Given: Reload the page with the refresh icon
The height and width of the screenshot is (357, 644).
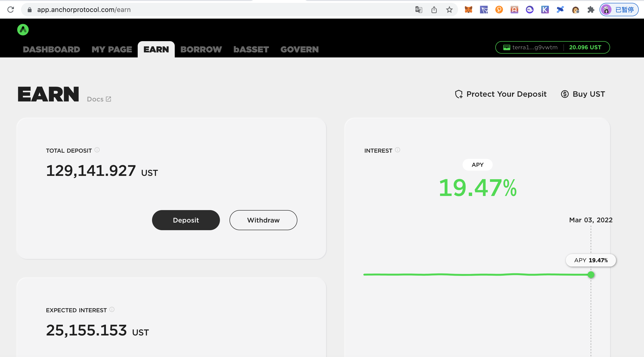Looking at the screenshot, I should [11, 10].
